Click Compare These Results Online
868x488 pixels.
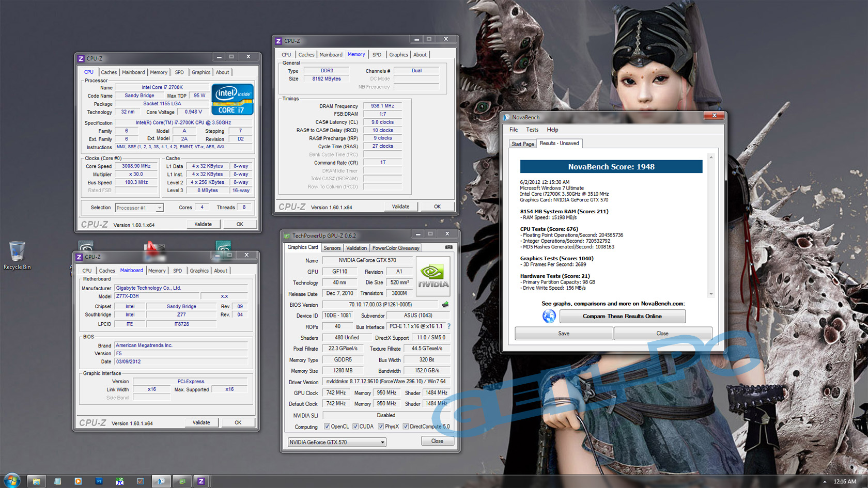pyautogui.click(x=622, y=316)
